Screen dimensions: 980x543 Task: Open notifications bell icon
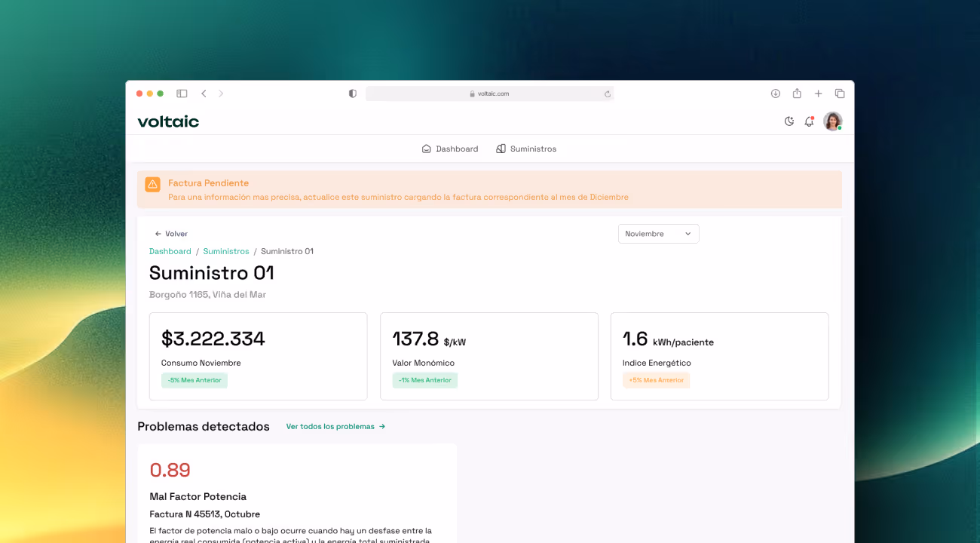click(809, 121)
